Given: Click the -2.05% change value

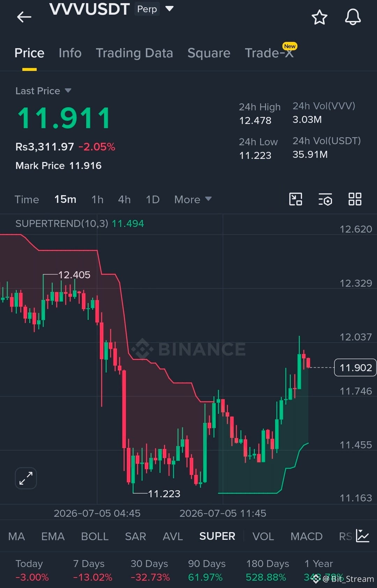Looking at the screenshot, I should [97, 147].
